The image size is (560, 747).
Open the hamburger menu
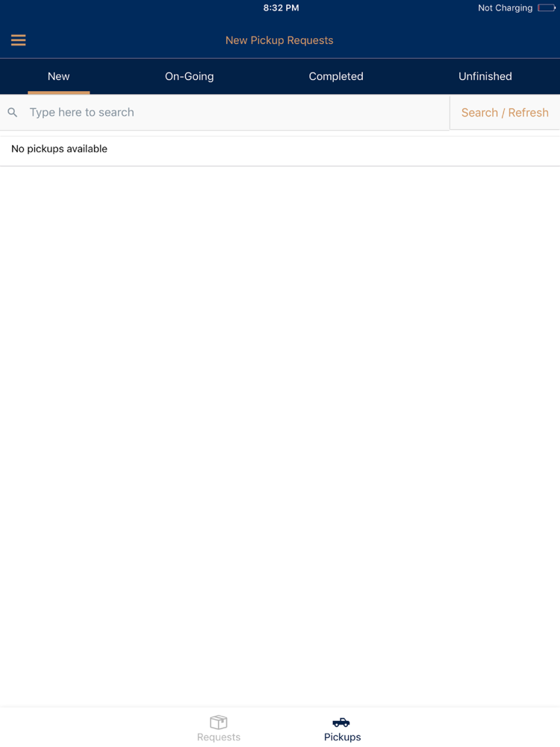(18, 40)
